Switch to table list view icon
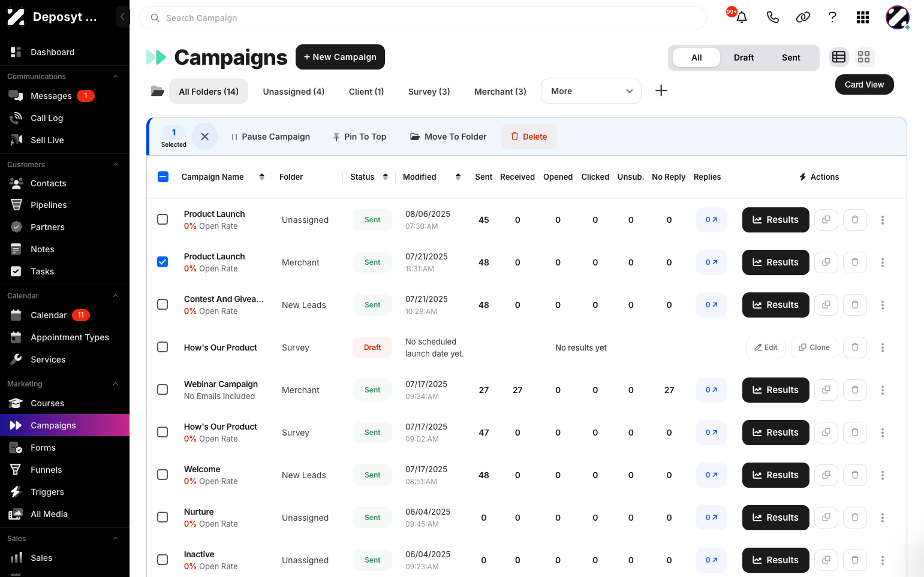 coord(839,57)
